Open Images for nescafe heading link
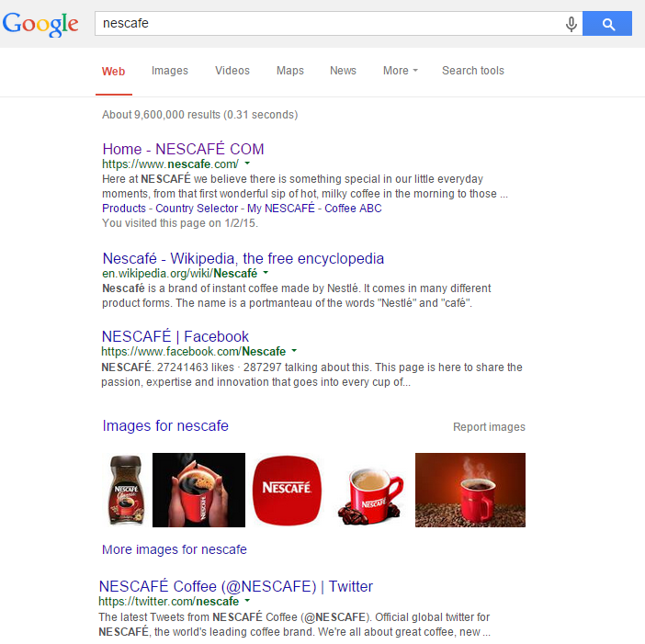This screenshot has height=644, width=645. 165,426
